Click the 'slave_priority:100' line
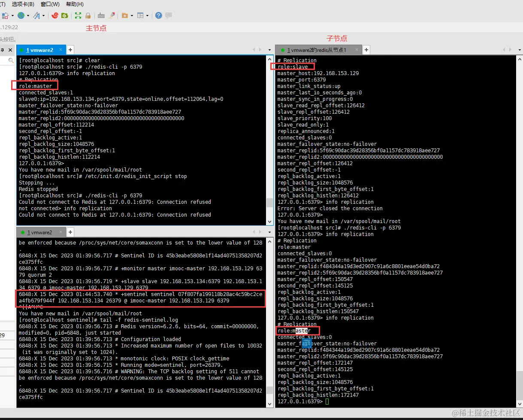The width and height of the screenshot is (523, 420). 305,118
